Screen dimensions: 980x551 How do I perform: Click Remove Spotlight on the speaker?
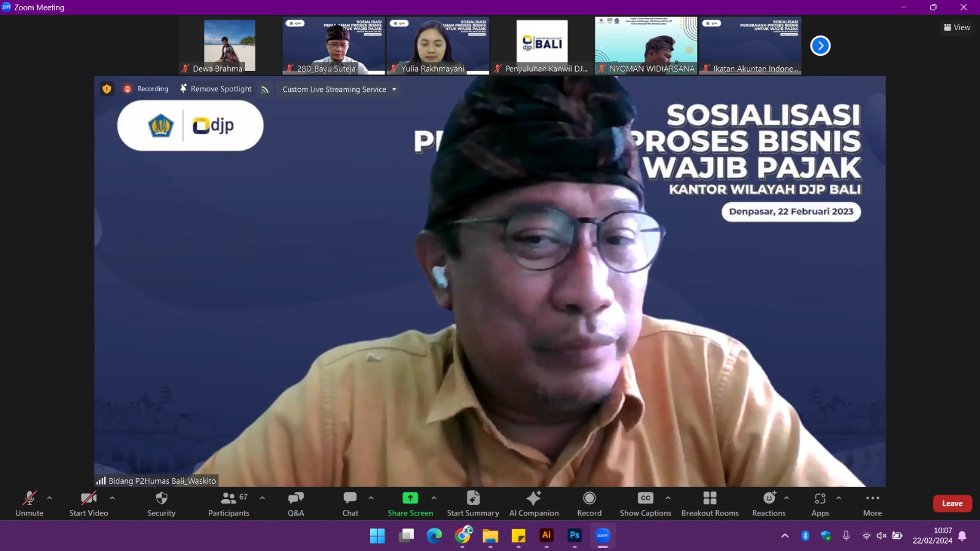(x=216, y=89)
